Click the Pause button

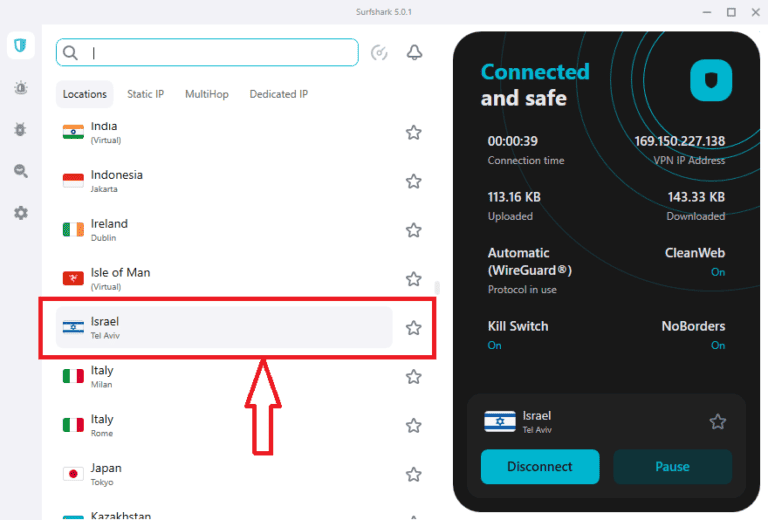(672, 467)
